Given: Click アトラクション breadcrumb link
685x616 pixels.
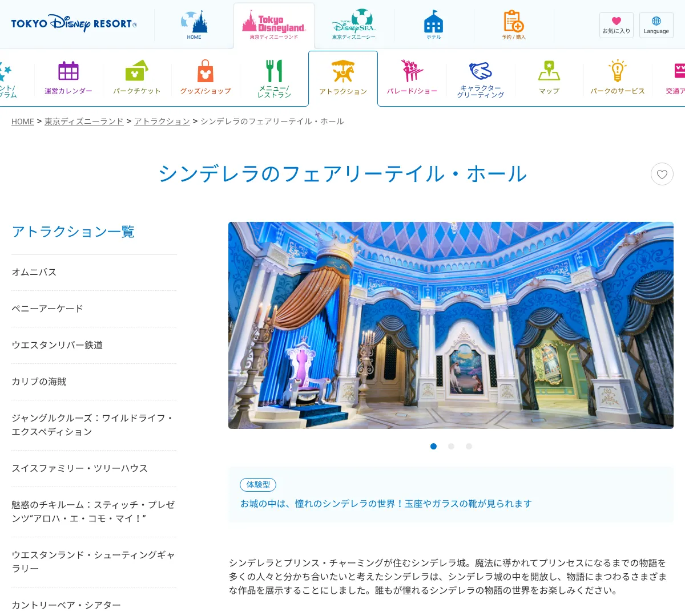Looking at the screenshot, I should (x=162, y=121).
